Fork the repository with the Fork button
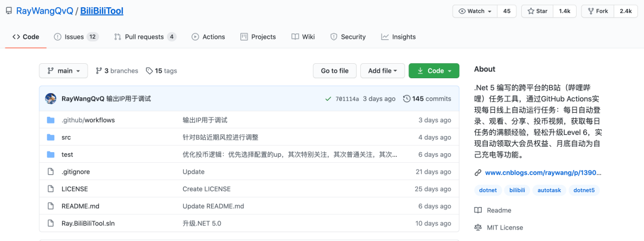Image resolution: width=644 pixels, height=241 pixels. tap(596, 11)
